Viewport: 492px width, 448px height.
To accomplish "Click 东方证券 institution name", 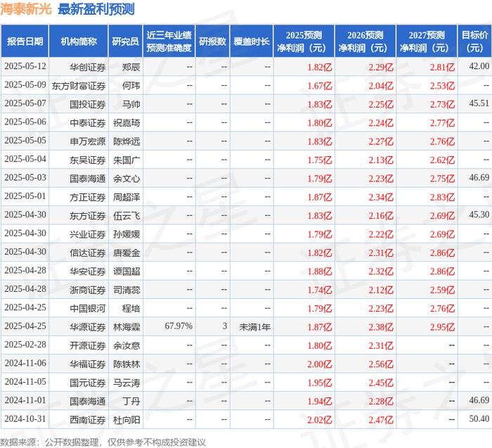I will pyautogui.click(x=88, y=215).
